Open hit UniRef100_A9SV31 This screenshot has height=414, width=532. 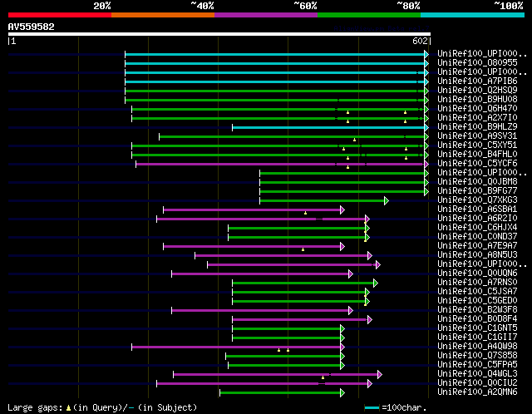tap(477, 136)
